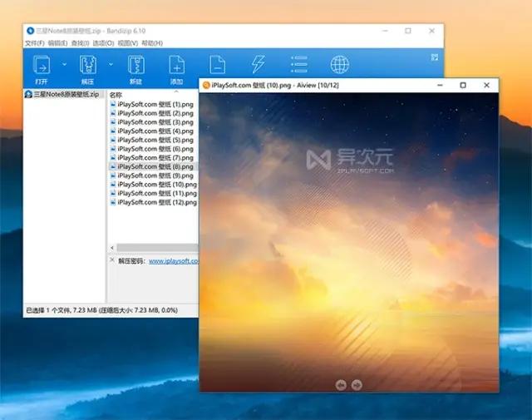Image resolution: width=532 pixels, height=420 pixels.
Task: Select file iPlaySoft.com 壁纸 (6).png
Action: pyautogui.click(x=155, y=149)
